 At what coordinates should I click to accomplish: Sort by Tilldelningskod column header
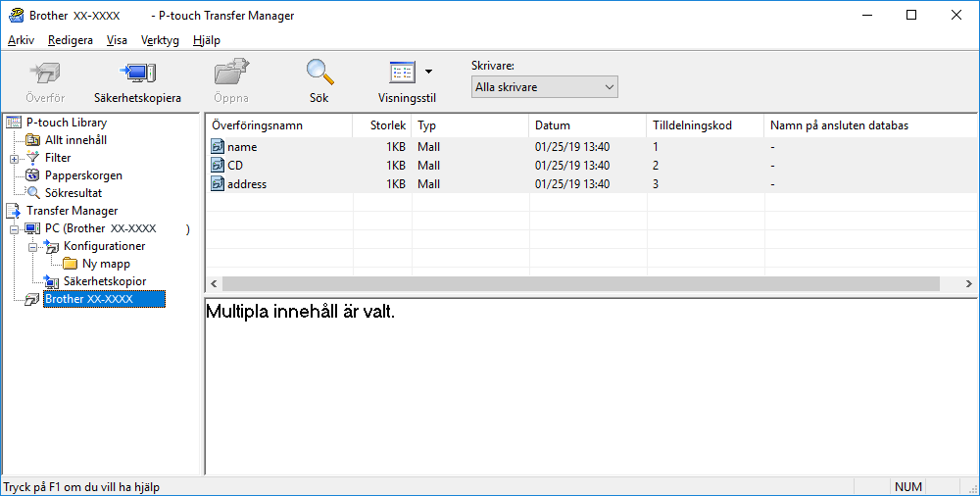[705, 125]
